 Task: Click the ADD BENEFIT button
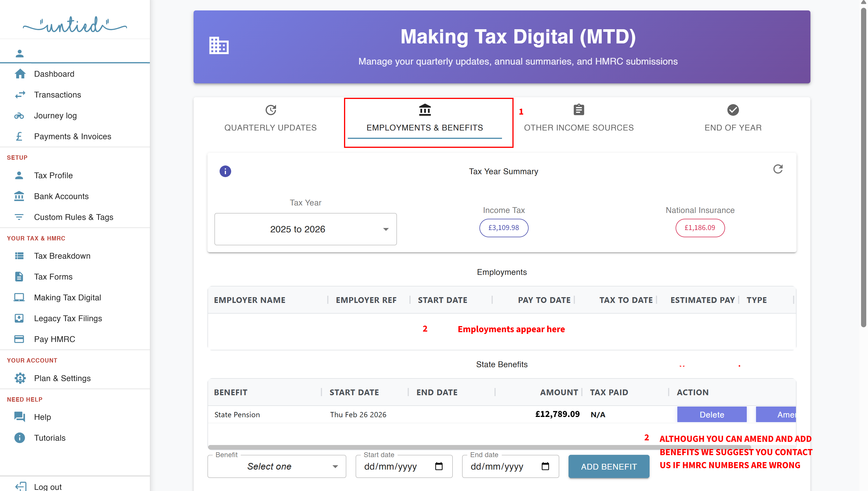point(609,466)
